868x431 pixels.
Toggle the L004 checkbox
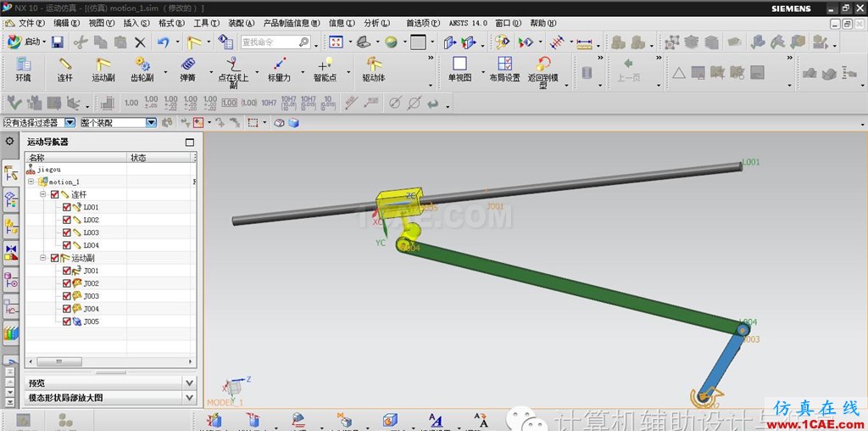pyautogui.click(x=66, y=245)
